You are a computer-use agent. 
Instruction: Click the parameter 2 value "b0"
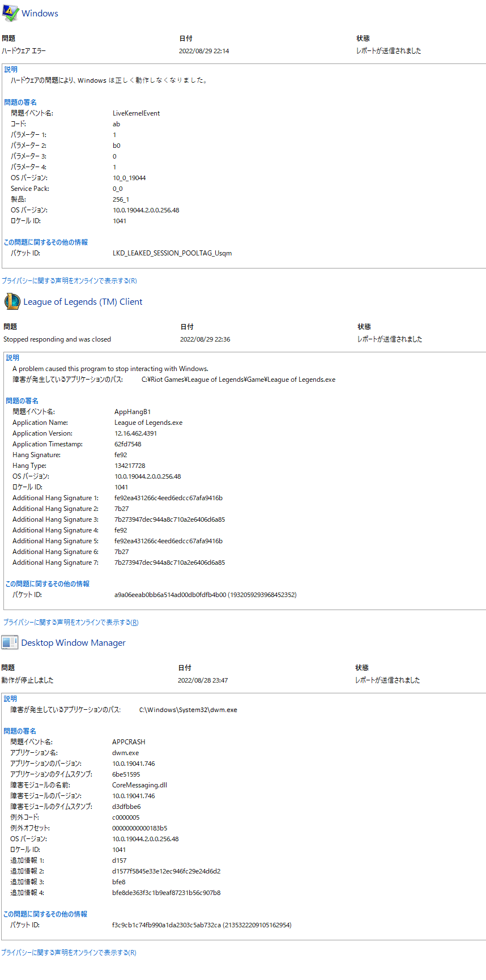pos(116,146)
